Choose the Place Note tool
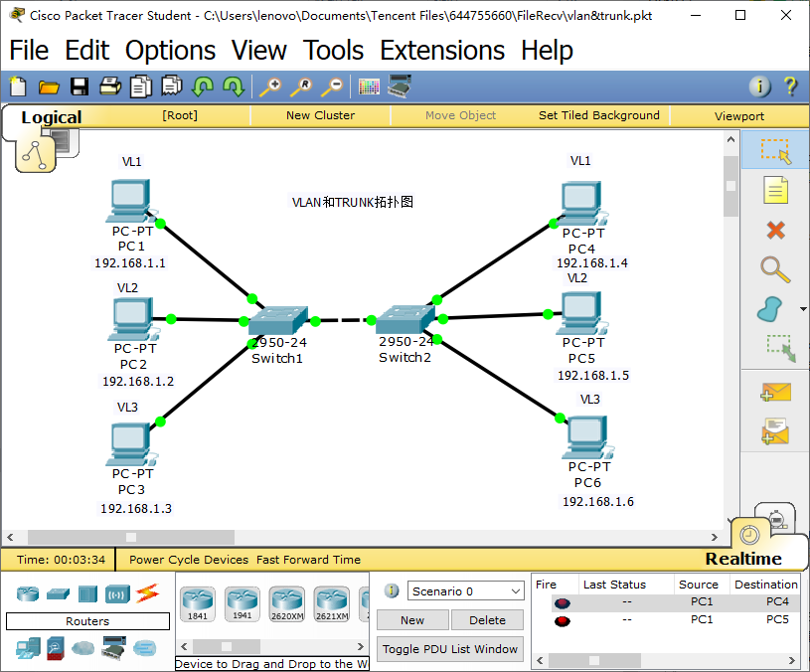This screenshot has height=672, width=810. tap(775, 190)
